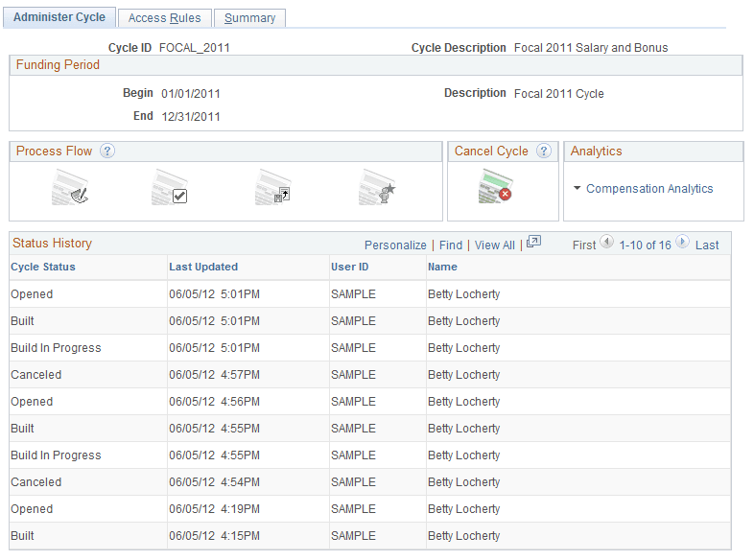Collapse the Compensation Analytics triangle
Image resolution: width=754 pixels, height=560 pixels.
click(x=577, y=188)
